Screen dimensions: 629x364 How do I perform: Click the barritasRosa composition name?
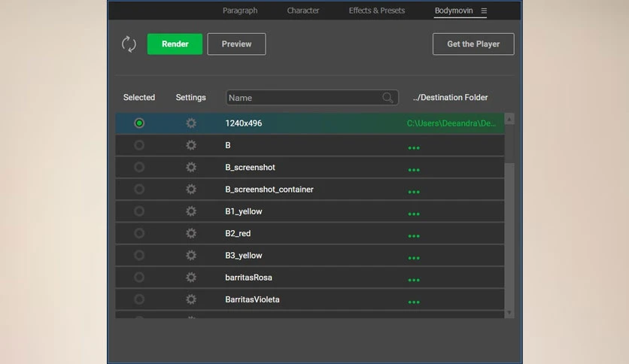(x=249, y=278)
